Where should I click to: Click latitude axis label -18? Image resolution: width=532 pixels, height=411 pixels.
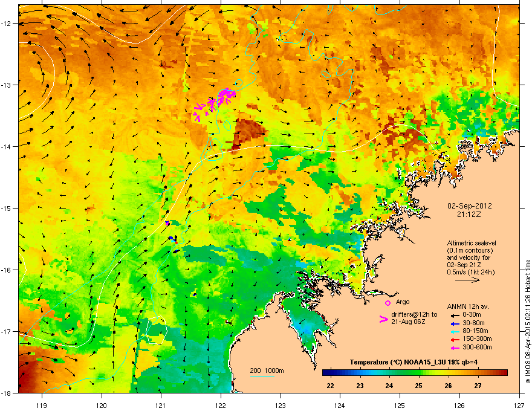point(7,393)
